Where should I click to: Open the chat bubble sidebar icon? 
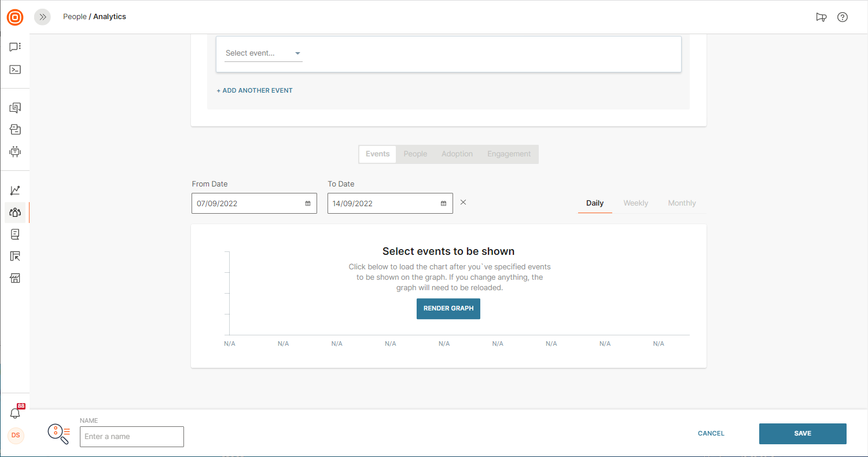point(15,47)
